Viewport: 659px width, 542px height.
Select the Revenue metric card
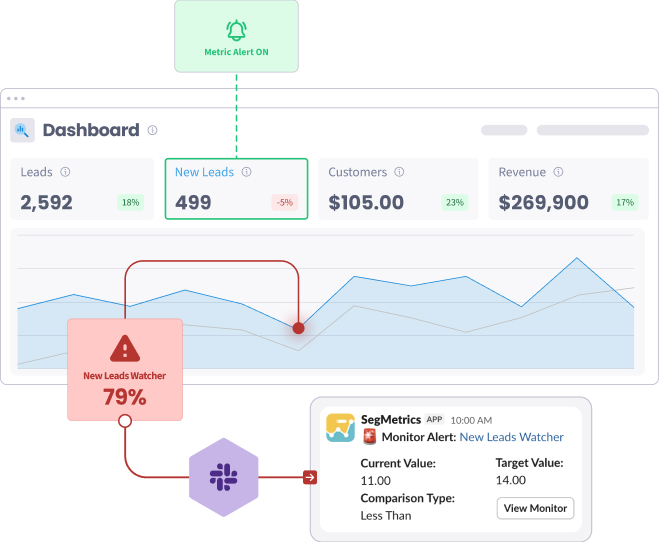(568, 189)
